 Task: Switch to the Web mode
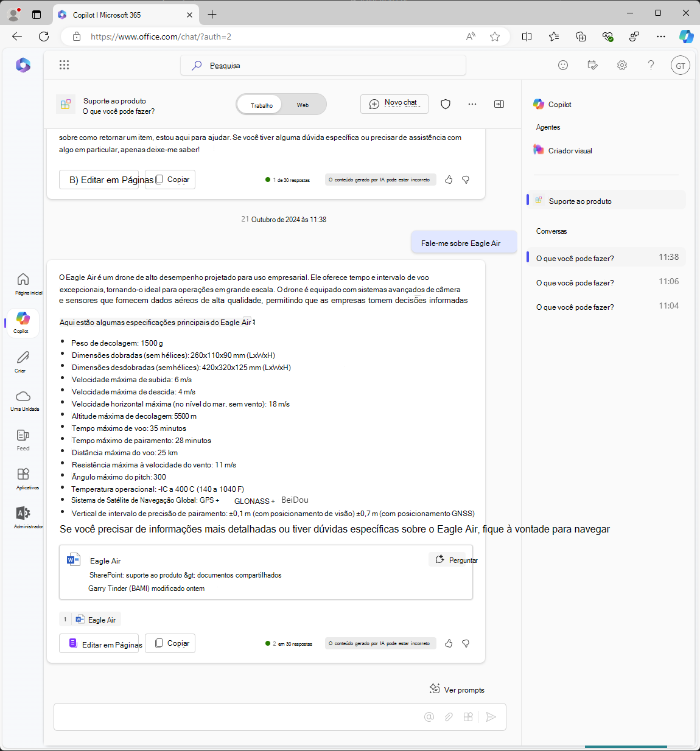[303, 105]
